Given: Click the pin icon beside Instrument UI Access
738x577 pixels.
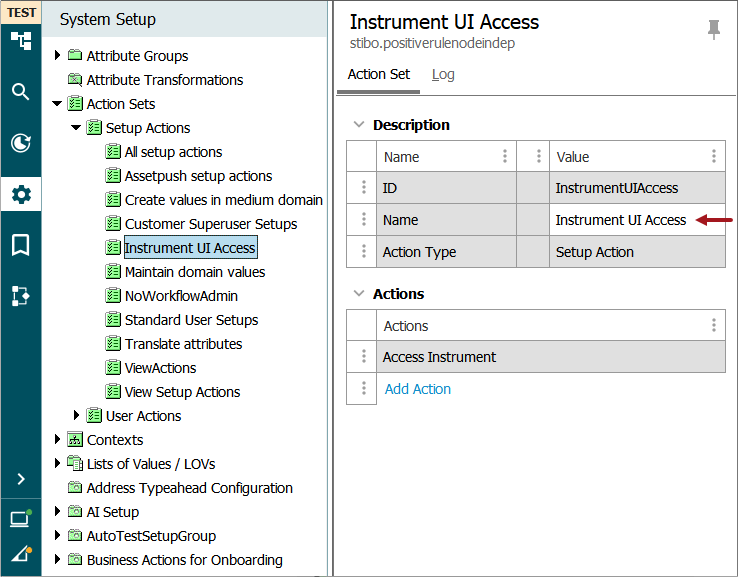Looking at the screenshot, I should pyautogui.click(x=713, y=30).
